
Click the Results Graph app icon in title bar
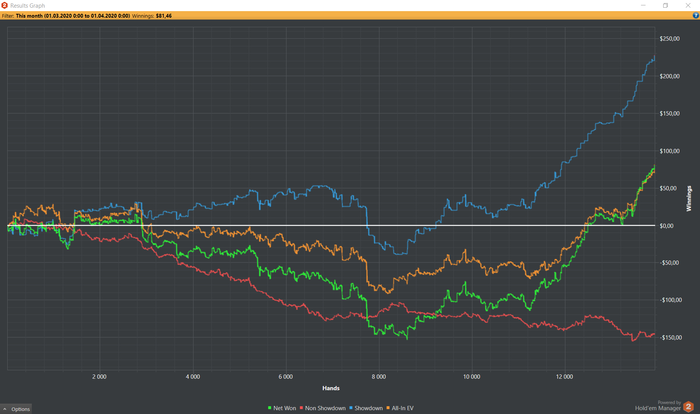coord(4,5)
